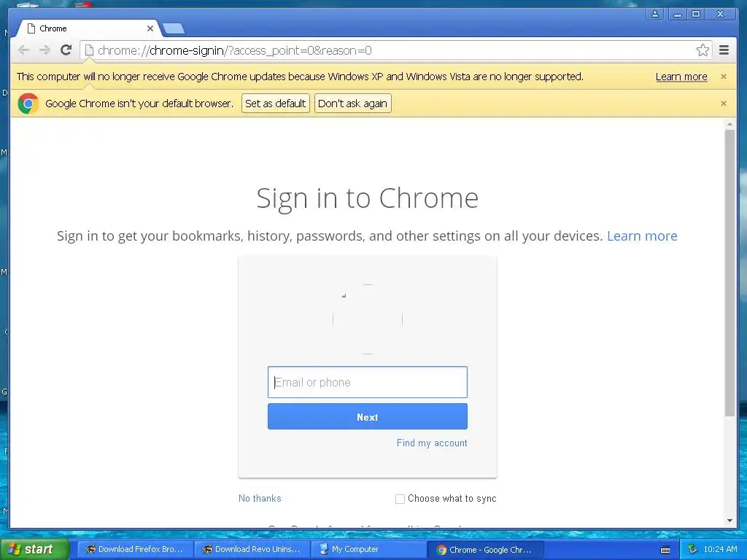The width and height of the screenshot is (747, 560).
Task: Bookmark this page with the star icon
Action: 703,50
